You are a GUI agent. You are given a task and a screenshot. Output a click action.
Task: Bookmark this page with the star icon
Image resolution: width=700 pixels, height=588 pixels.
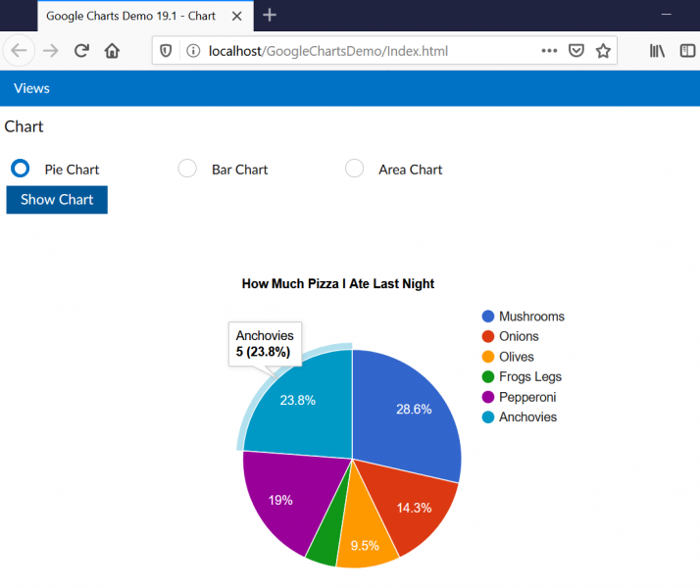pyautogui.click(x=603, y=51)
